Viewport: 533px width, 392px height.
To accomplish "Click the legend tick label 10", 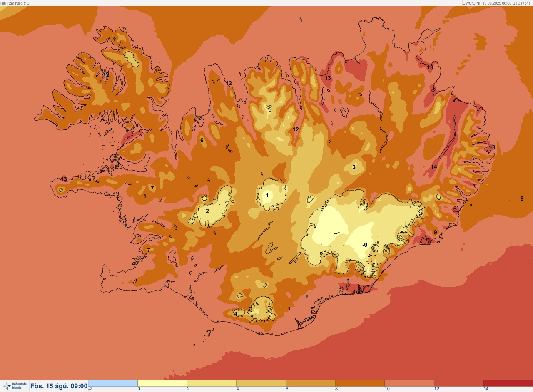I will pos(387,389).
